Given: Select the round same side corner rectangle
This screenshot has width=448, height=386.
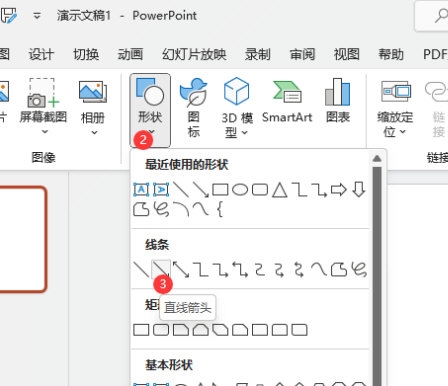Looking at the screenshot, I should [x=280, y=330].
